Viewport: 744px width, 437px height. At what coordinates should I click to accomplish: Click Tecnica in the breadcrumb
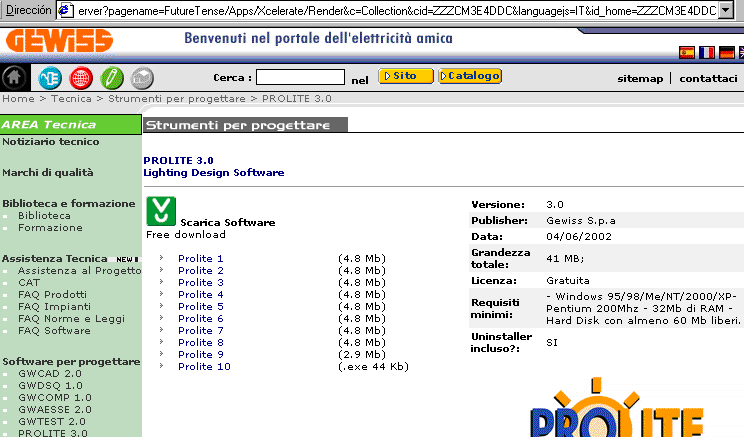pyautogui.click(x=71, y=99)
